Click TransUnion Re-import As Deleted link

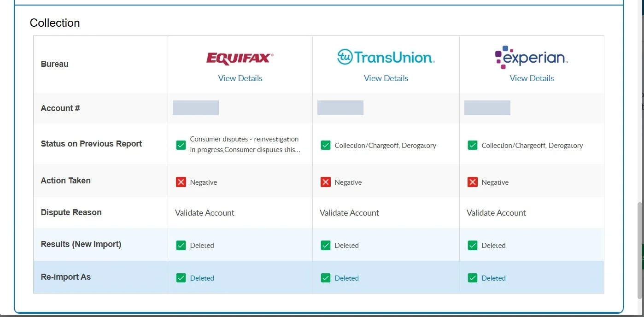point(347,278)
